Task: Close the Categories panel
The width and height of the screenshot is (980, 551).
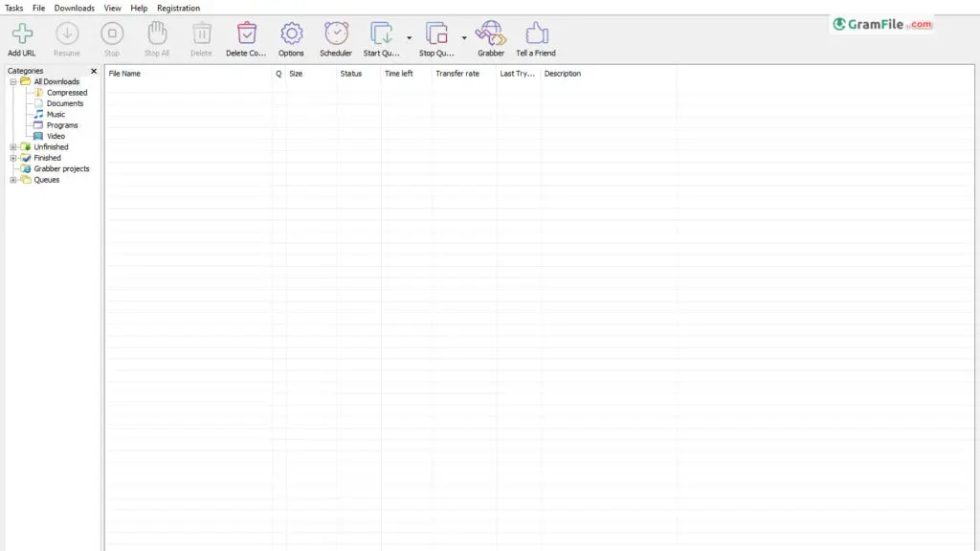Action: point(94,71)
